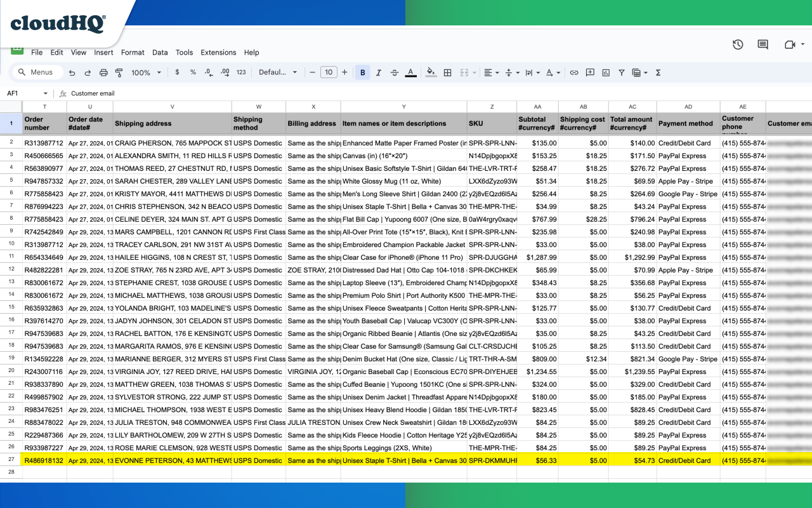Apply bold formatting from the toolbar
The height and width of the screenshot is (508, 812).
[362, 72]
